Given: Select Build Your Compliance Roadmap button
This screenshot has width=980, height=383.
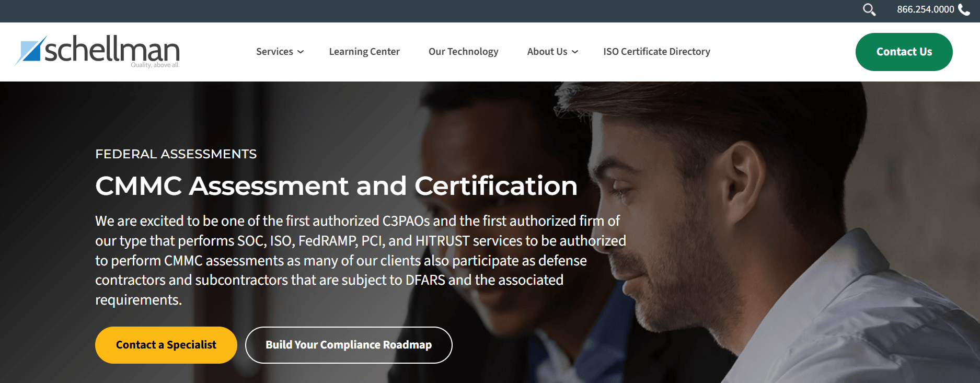Looking at the screenshot, I should tap(349, 345).
